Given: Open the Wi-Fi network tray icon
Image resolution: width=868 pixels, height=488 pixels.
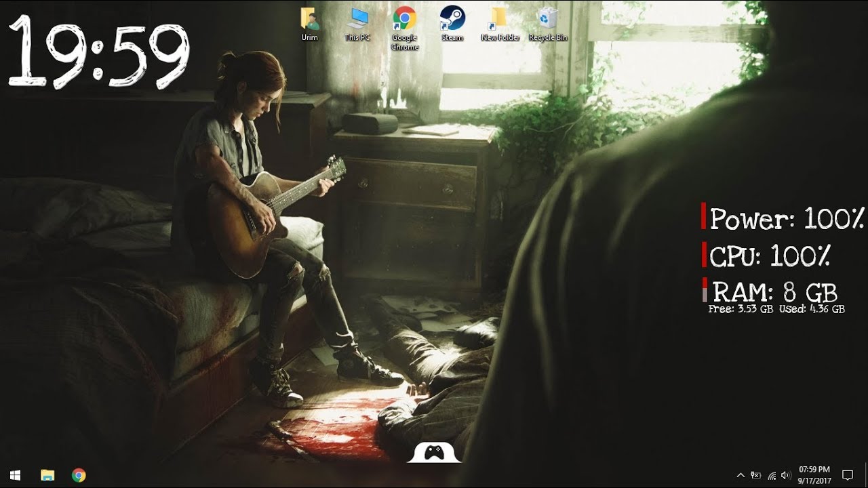Looking at the screenshot, I should [771, 475].
